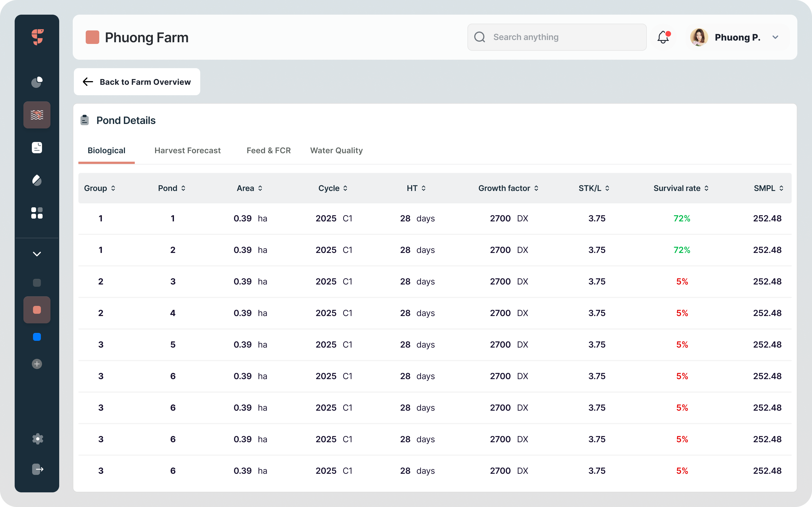Select the gray farm swatch in sidebar
Image resolution: width=812 pixels, height=507 pixels.
(37, 283)
